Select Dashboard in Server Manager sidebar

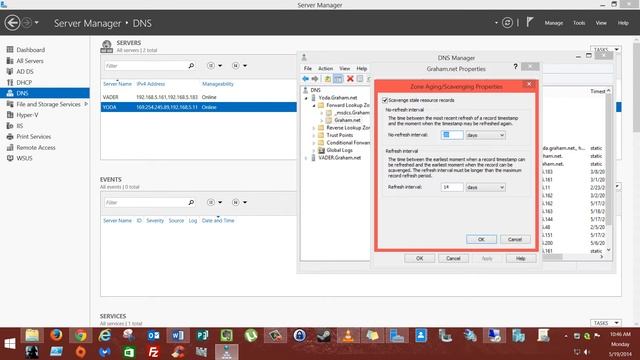click(31, 50)
